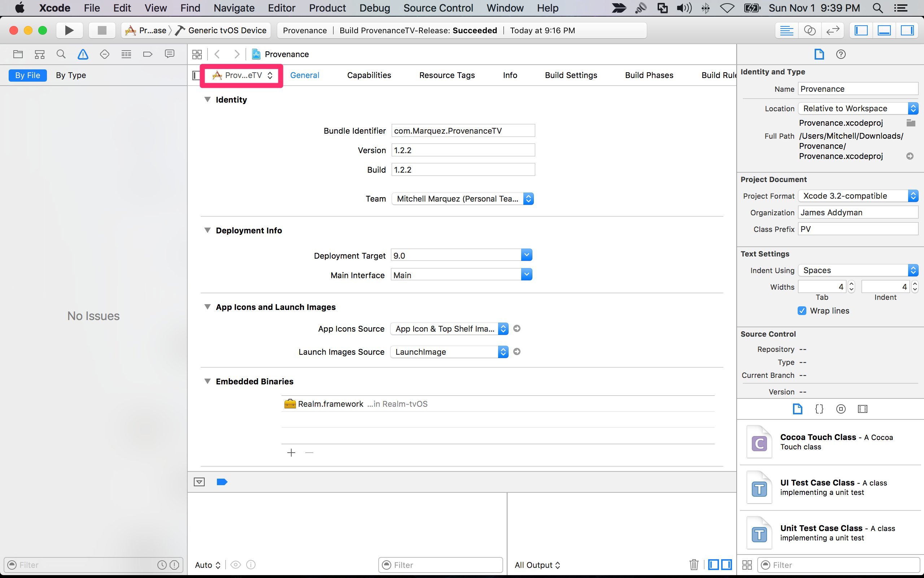This screenshot has height=578, width=924.
Task: Select the By File filter
Action: (27, 75)
